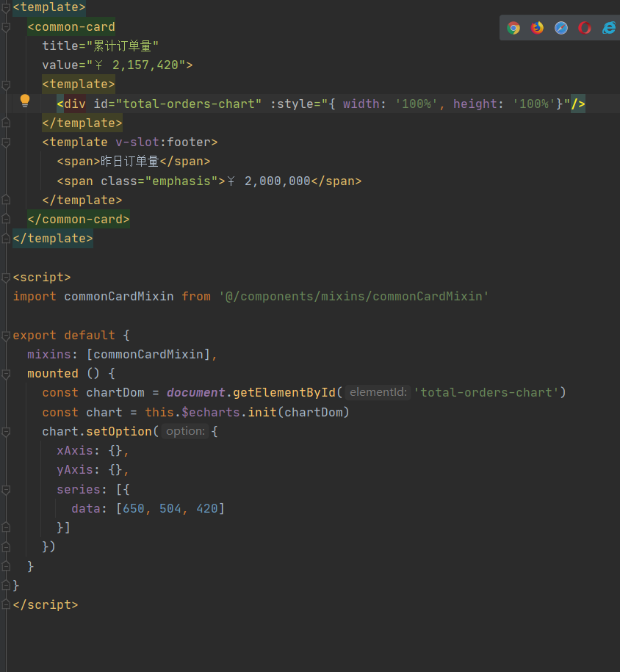
Task: Click the closing </script> tag
Action: [x=46, y=604]
